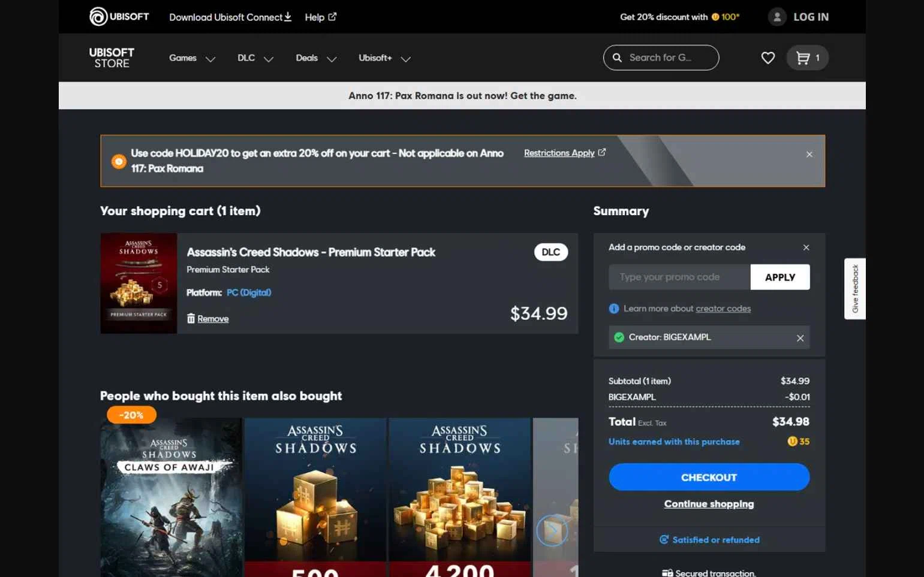Click the external link icon next to Help
Screen dimensions: 924x577
coord(332,17)
